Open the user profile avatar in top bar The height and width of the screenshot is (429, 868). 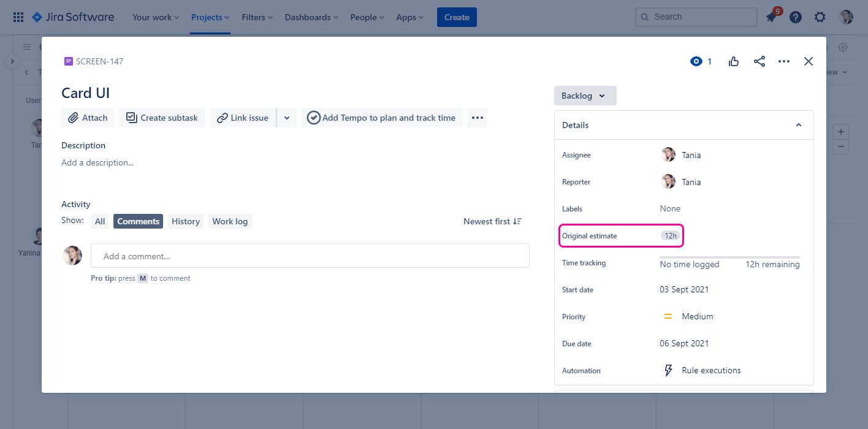(847, 17)
